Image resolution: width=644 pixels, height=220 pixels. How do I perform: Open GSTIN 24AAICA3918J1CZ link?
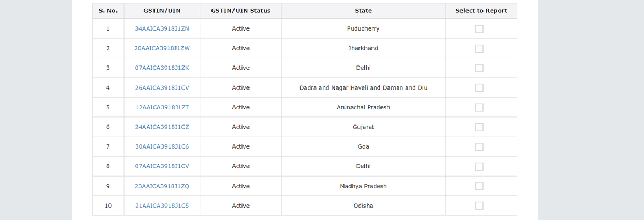click(x=162, y=127)
